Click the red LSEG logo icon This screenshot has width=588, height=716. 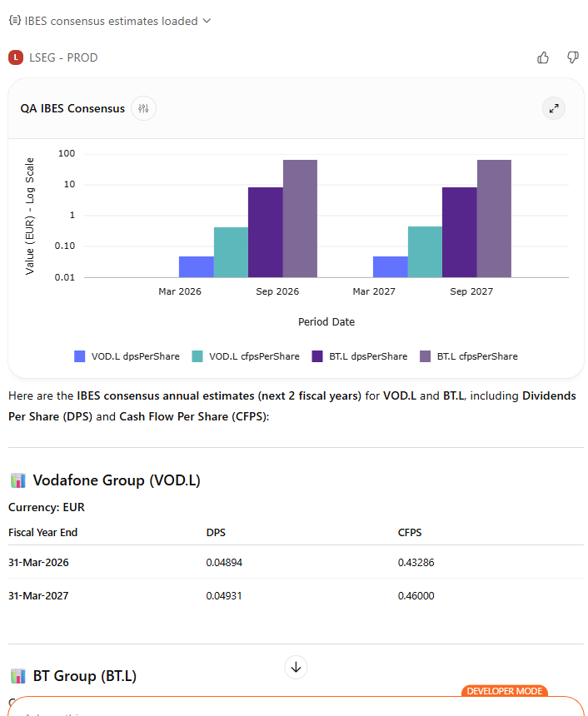[15, 57]
